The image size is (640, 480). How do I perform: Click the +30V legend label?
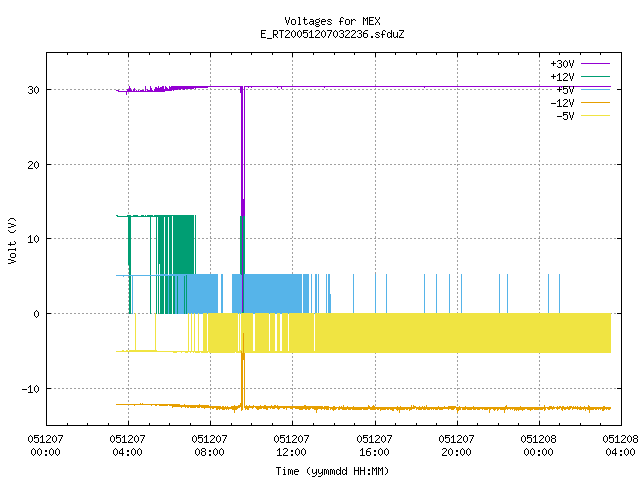pos(562,64)
